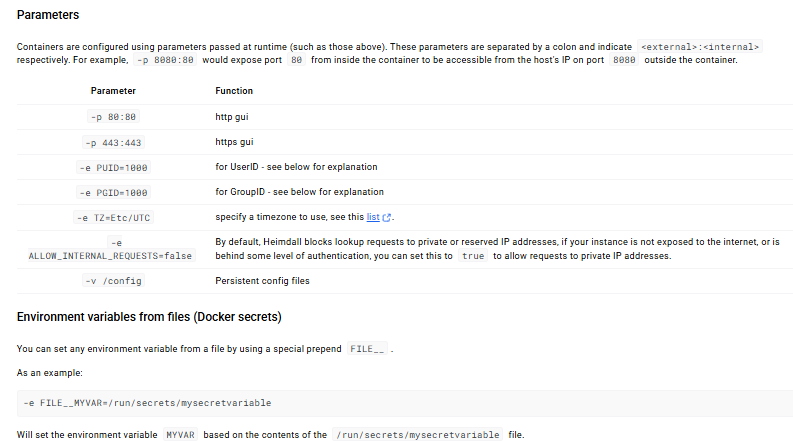The image size is (793, 441).
Task: Click the "ALLOW_INTERNAL_REQUESTS=false" code snippet
Action: coord(110,256)
